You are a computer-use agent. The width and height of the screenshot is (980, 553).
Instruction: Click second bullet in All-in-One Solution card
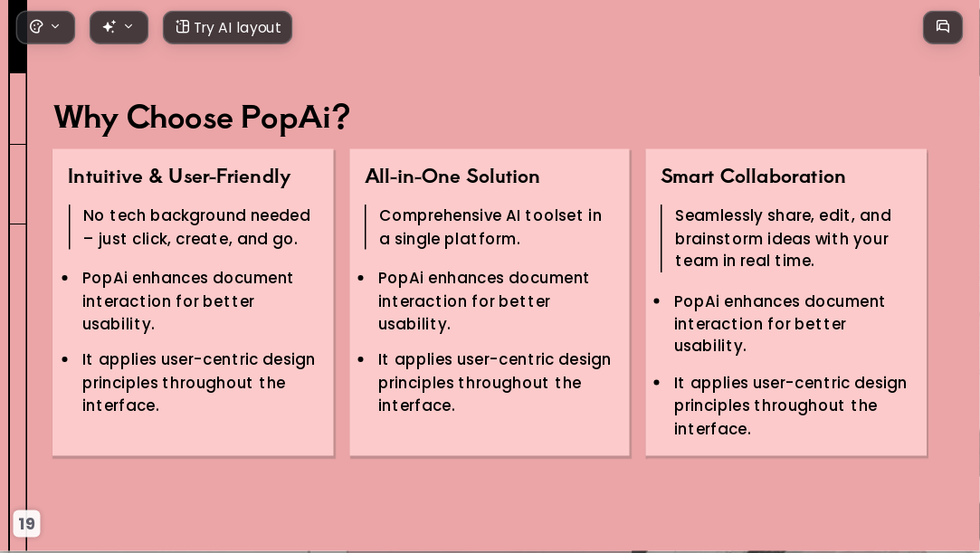pos(494,383)
